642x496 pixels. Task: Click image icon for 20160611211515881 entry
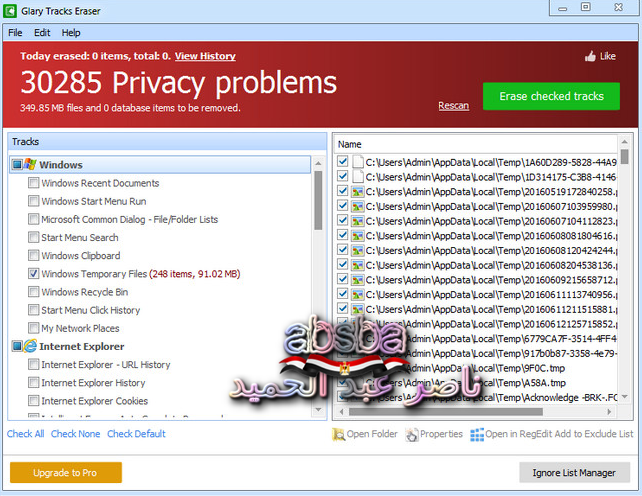pyautogui.click(x=357, y=309)
